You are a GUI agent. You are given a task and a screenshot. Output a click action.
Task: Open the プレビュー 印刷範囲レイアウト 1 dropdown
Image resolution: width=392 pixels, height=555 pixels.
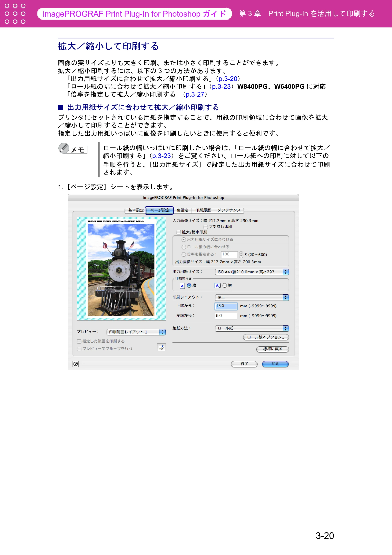(x=136, y=332)
